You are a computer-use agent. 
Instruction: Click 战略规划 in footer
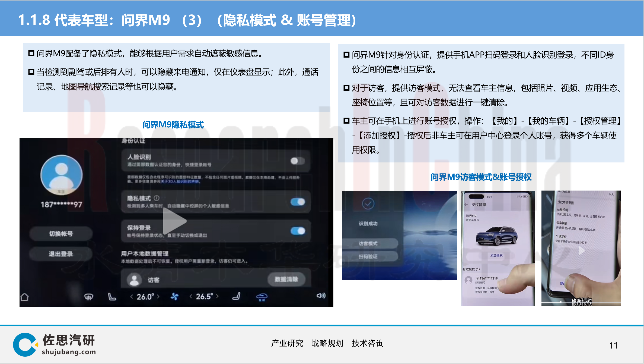[x=327, y=343]
